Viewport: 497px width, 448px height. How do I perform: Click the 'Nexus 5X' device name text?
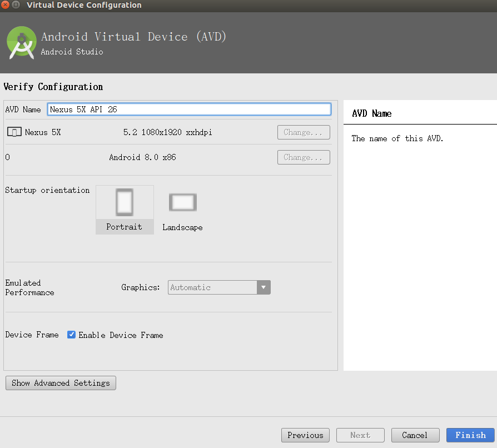43,132
